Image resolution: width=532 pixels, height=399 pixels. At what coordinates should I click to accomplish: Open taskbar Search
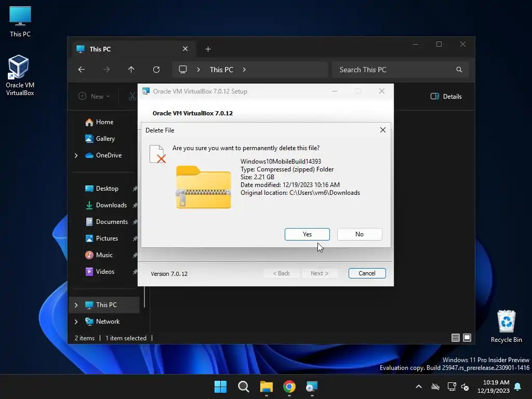point(243,387)
